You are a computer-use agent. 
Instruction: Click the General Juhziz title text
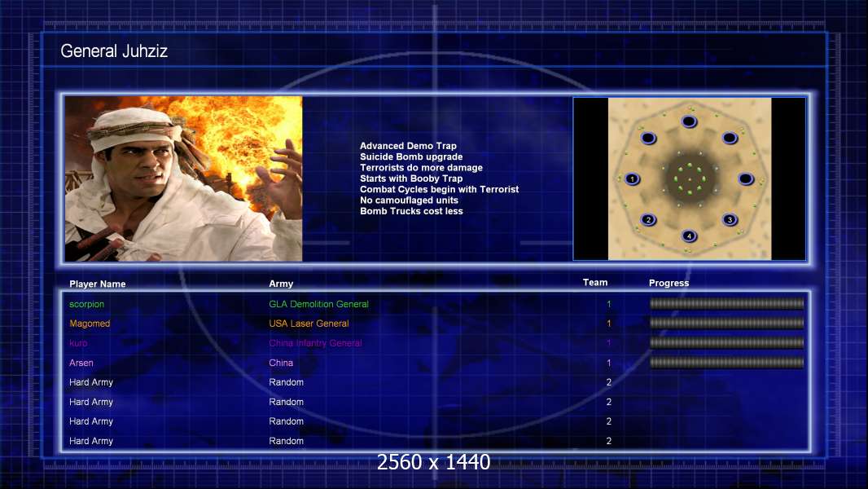click(x=114, y=52)
